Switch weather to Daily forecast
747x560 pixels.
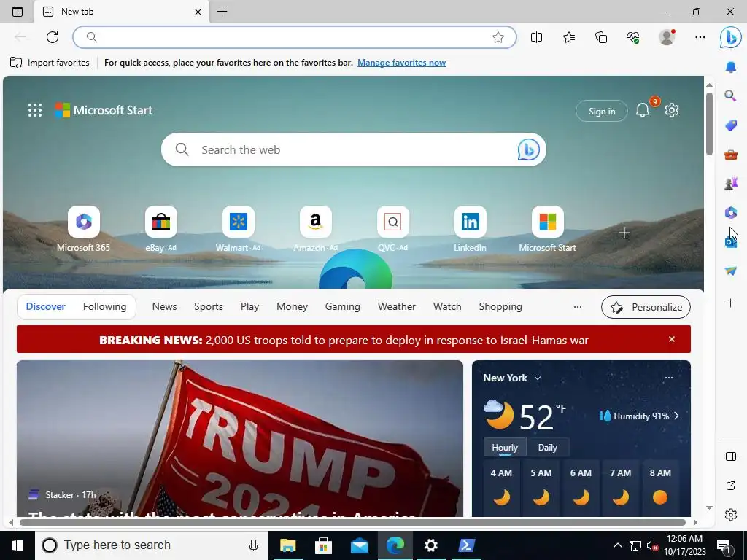pos(547,448)
